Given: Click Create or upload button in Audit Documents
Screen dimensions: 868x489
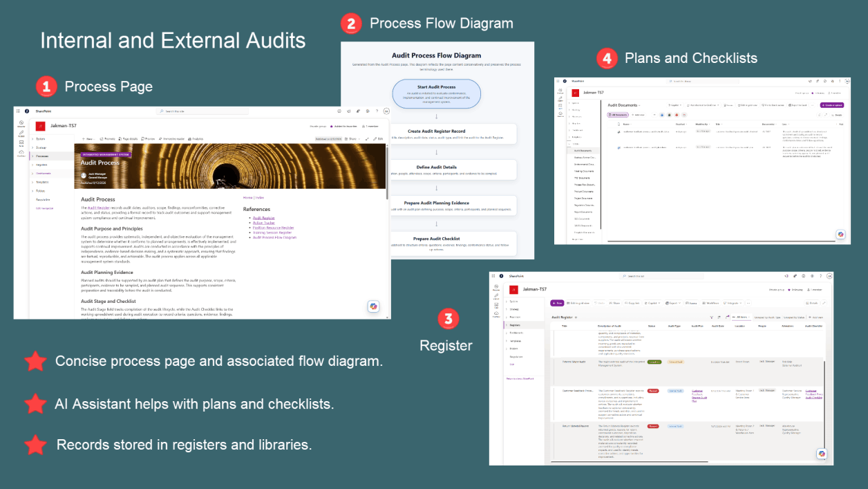Looking at the screenshot, I should click(832, 105).
